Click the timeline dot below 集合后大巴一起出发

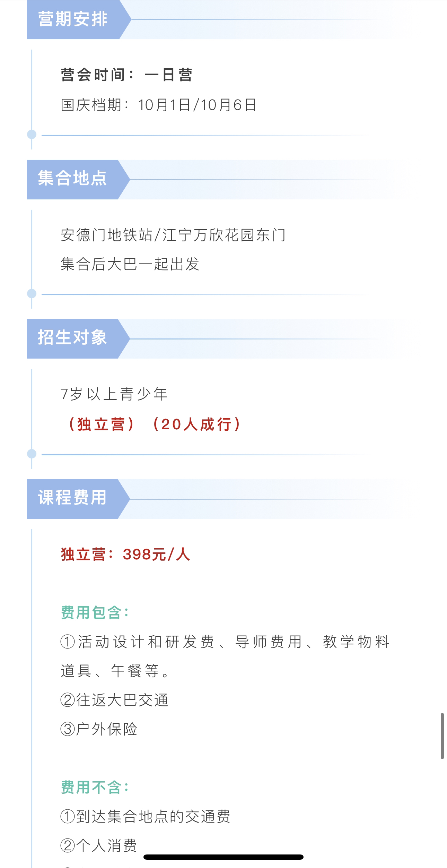point(32,294)
